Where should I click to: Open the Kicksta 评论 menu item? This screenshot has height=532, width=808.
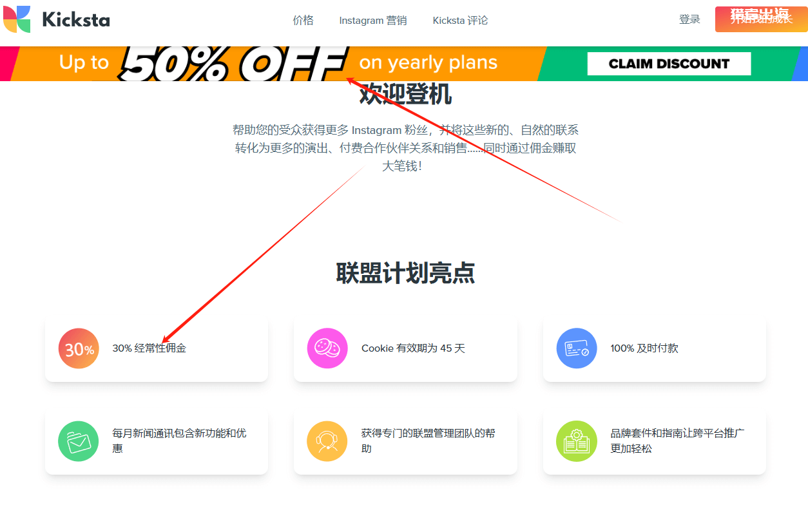(x=460, y=20)
